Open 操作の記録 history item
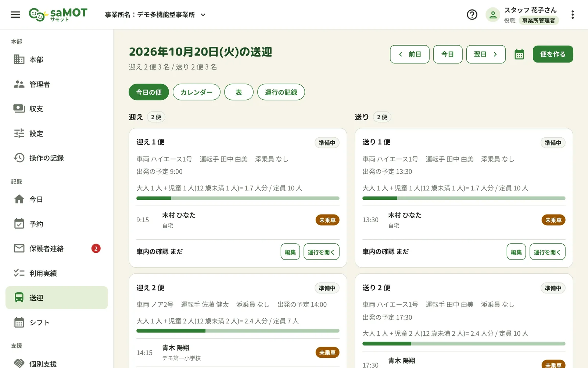Screen dimensions: 588x368 (x=57, y=158)
